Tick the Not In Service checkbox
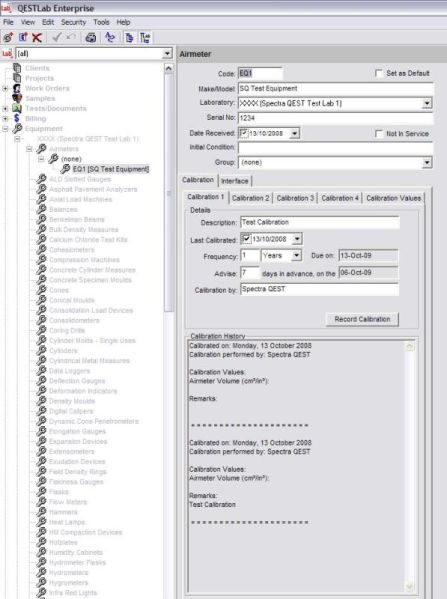Image resolution: width=447 pixels, height=599 pixels. pos(379,134)
